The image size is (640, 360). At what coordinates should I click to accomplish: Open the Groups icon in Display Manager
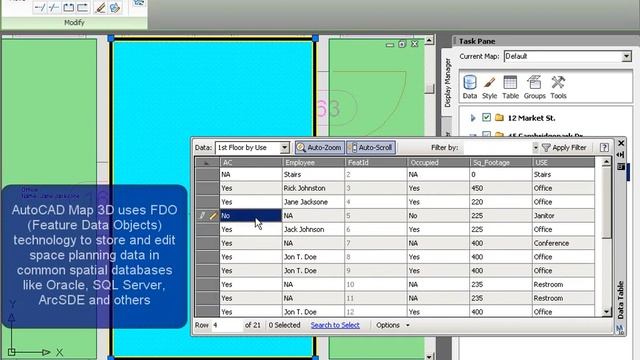[534, 87]
